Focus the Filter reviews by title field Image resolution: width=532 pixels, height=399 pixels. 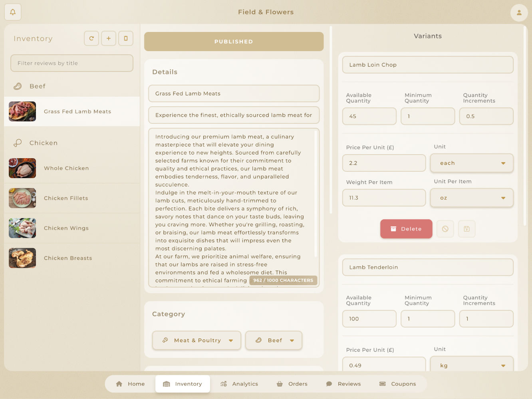point(72,63)
